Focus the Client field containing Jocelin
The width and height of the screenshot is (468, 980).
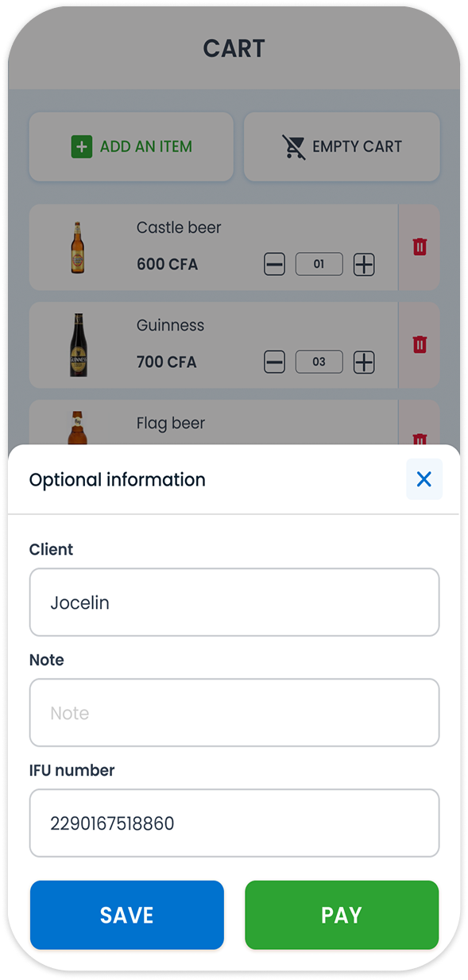[234, 602]
